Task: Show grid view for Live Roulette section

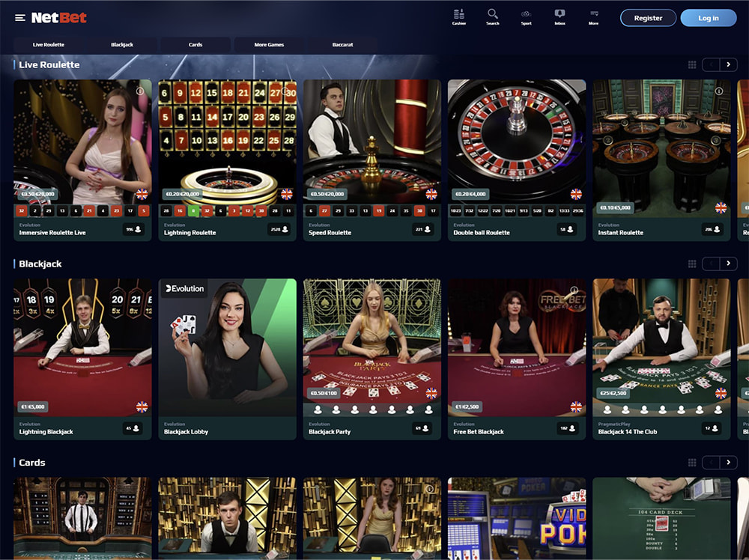Action: click(x=691, y=64)
